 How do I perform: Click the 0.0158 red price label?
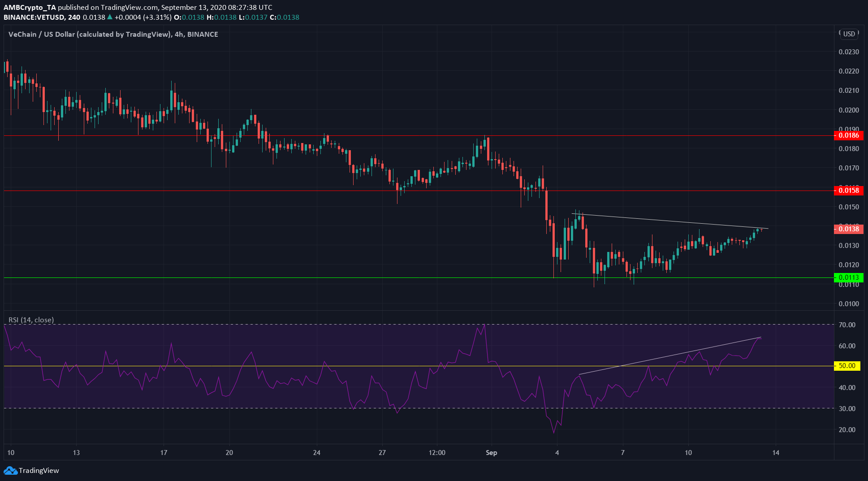(x=849, y=191)
